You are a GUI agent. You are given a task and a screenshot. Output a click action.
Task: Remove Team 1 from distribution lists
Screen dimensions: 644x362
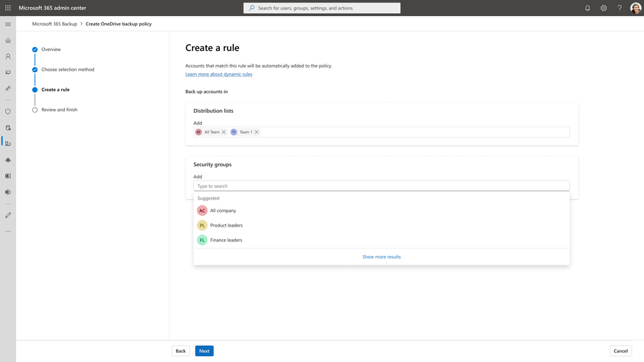point(257,132)
